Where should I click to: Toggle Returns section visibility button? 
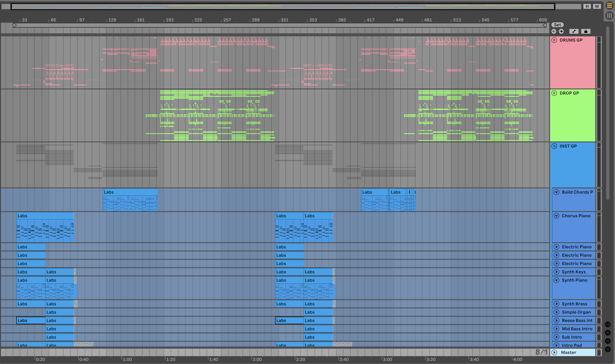(x=608, y=333)
